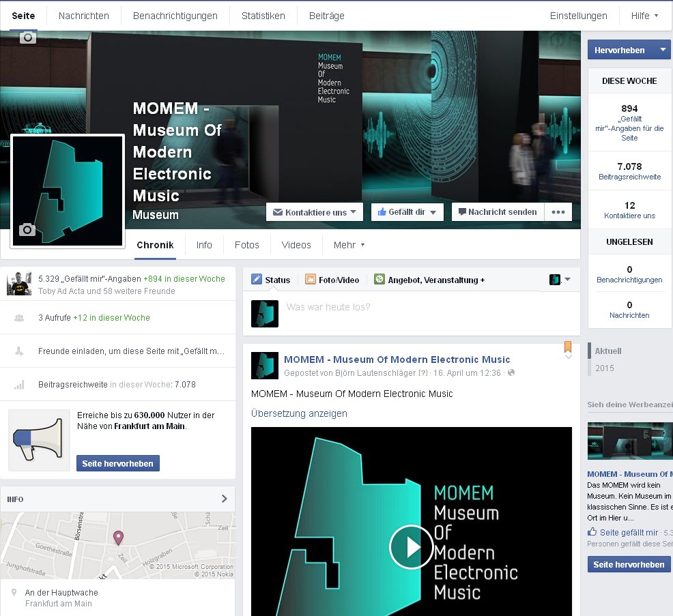Click the invite friends icon
This screenshot has width=673, height=616.
(19, 351)
